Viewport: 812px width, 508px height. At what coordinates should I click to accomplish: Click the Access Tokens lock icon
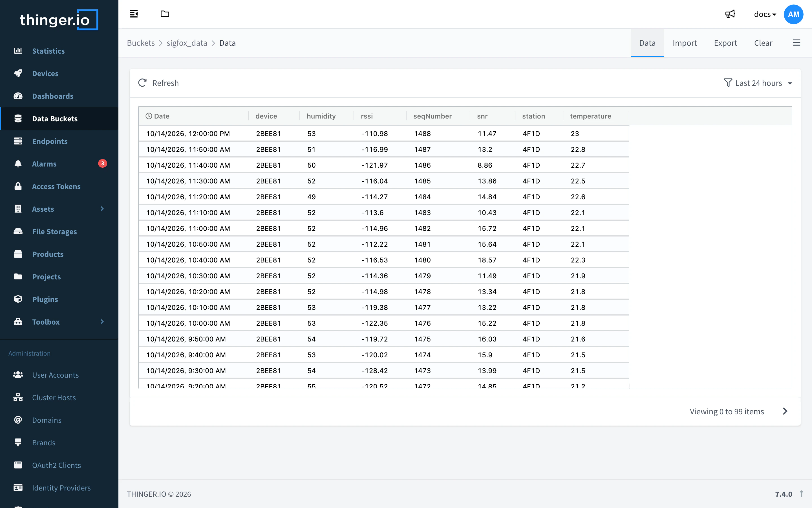coord(18,186)
